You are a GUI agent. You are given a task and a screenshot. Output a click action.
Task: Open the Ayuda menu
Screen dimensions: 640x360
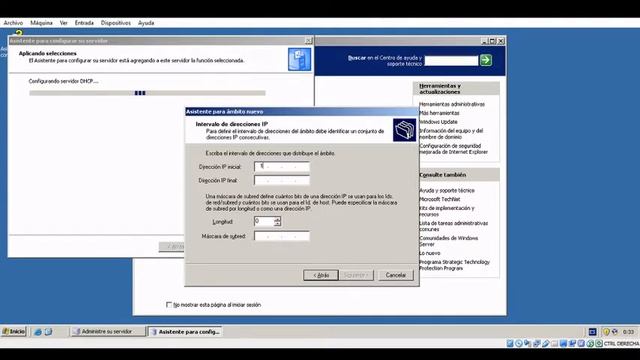146,23
